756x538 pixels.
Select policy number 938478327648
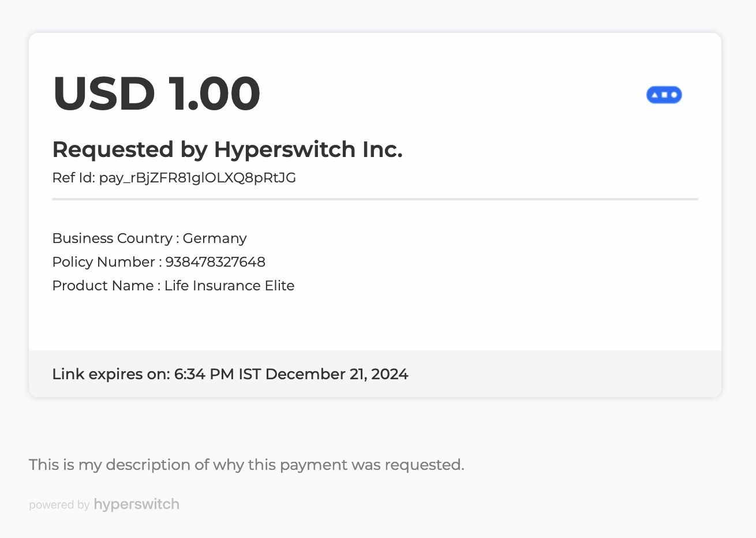tap(215, 262)
